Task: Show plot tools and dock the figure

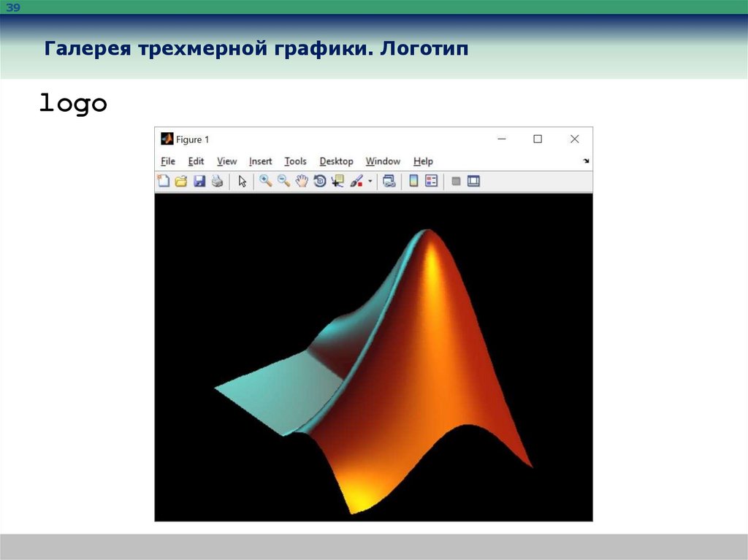Action: 473,181
